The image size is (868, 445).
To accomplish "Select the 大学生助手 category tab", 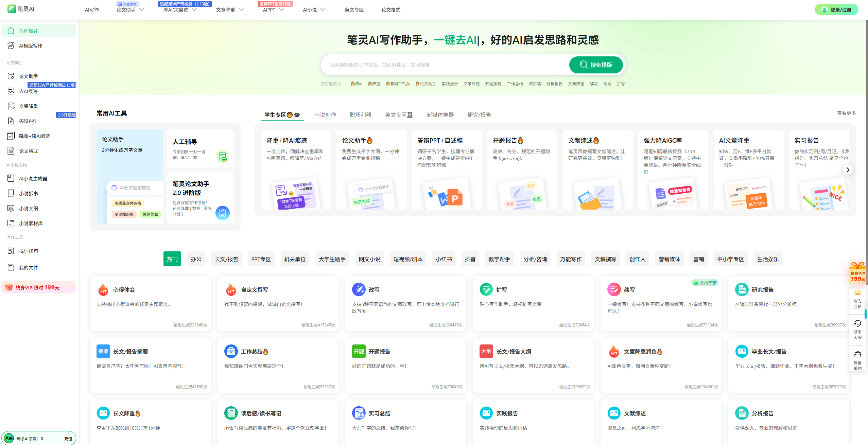I will tap(332, 259).
